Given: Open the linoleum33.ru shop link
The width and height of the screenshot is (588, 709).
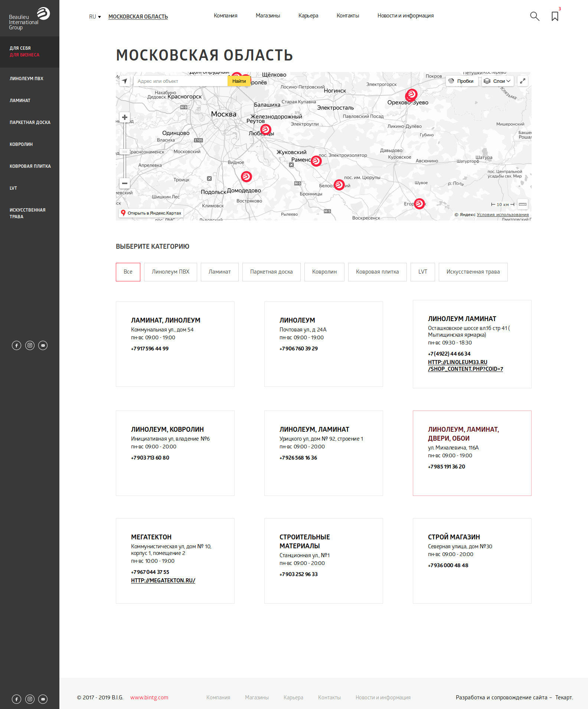Looking at the screenshot, I should [x=465, y=366].
